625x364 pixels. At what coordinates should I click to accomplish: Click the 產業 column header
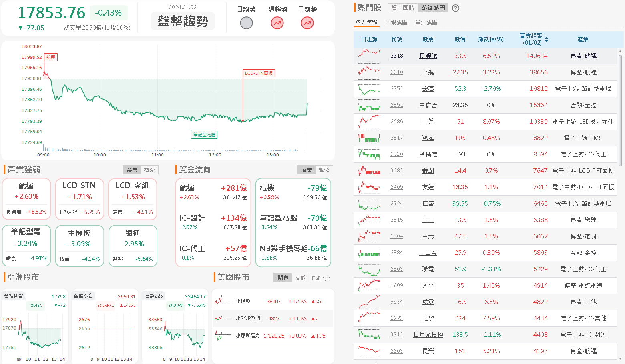[583, 39]
